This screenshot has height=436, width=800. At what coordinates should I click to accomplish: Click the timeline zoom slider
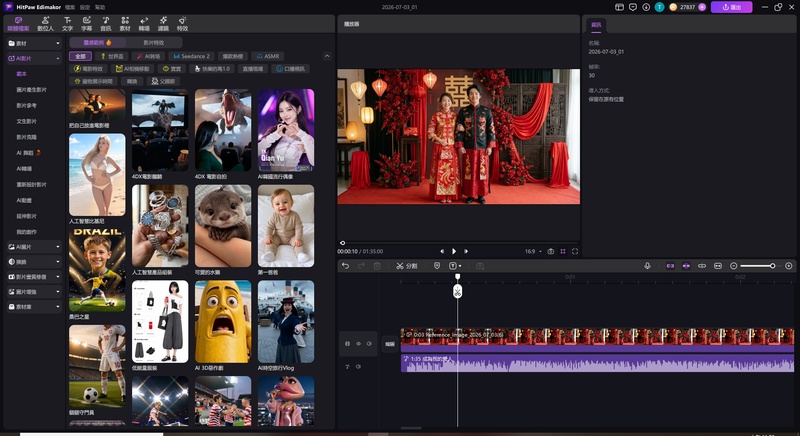click(757, 266)
